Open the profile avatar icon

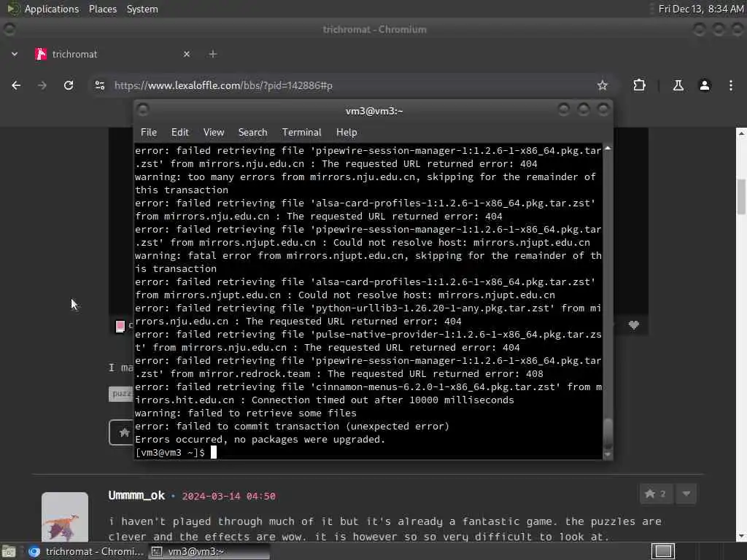coord(705,85)
